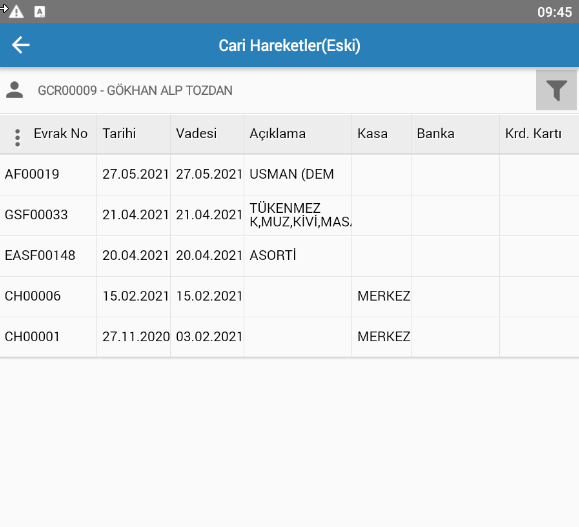The width and height of the screenshot is (579, 527).
Task: Open record AF00019
Action: pyautogui.click(x=290, y=175)
